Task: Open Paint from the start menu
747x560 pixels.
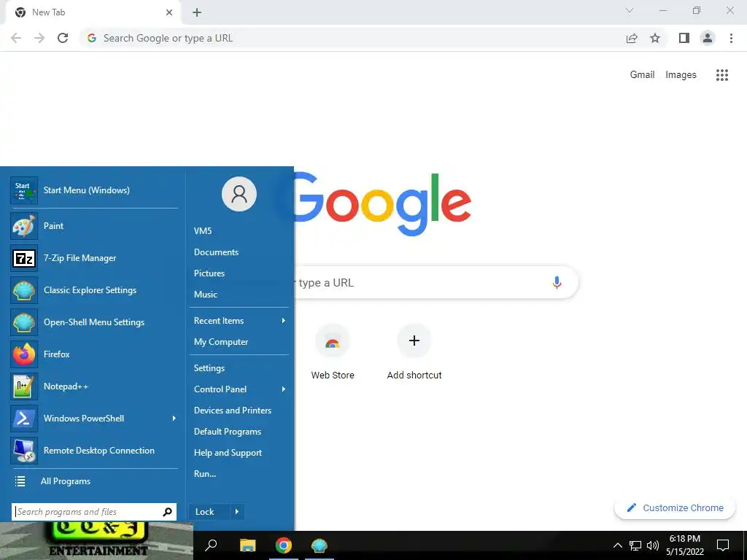Action: pos(94,226)
